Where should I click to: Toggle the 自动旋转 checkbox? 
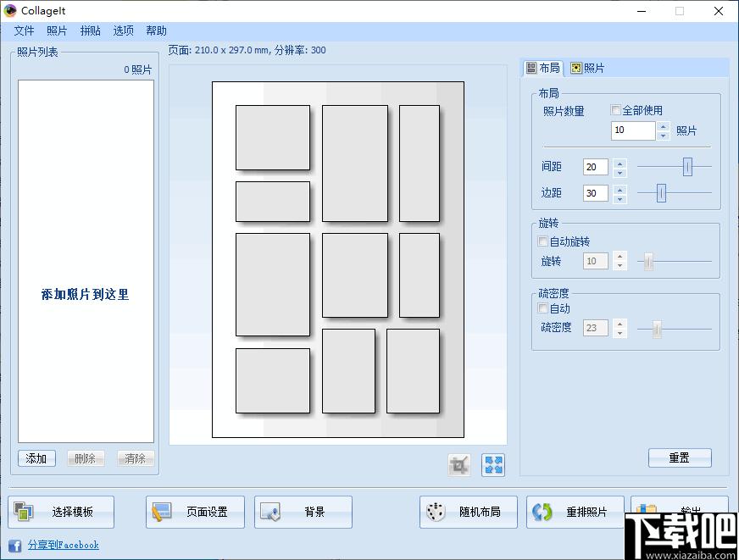tap(542, 241)
